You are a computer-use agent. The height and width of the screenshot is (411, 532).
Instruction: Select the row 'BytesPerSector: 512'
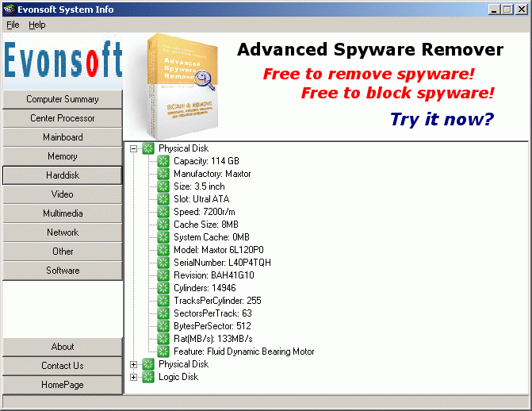[x=212, y=326]
